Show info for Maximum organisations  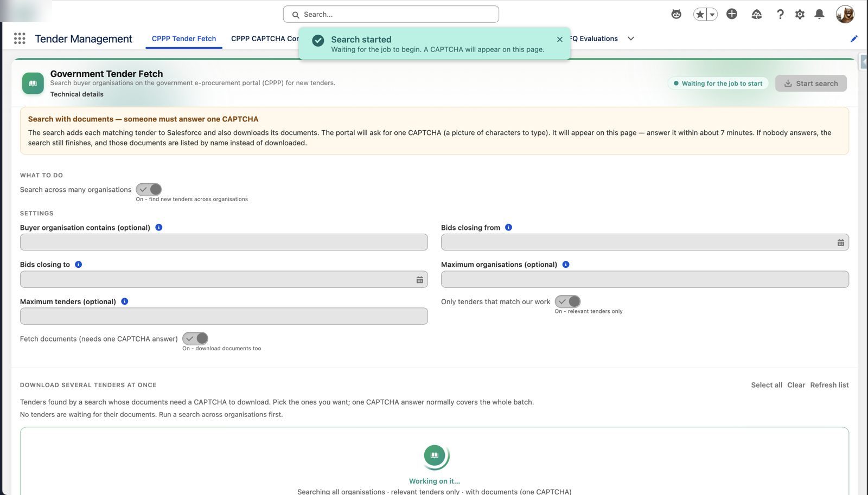coord(566,264)
